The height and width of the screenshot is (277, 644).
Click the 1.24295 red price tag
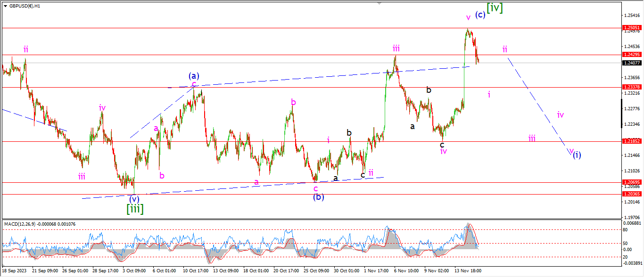[632, 55]
